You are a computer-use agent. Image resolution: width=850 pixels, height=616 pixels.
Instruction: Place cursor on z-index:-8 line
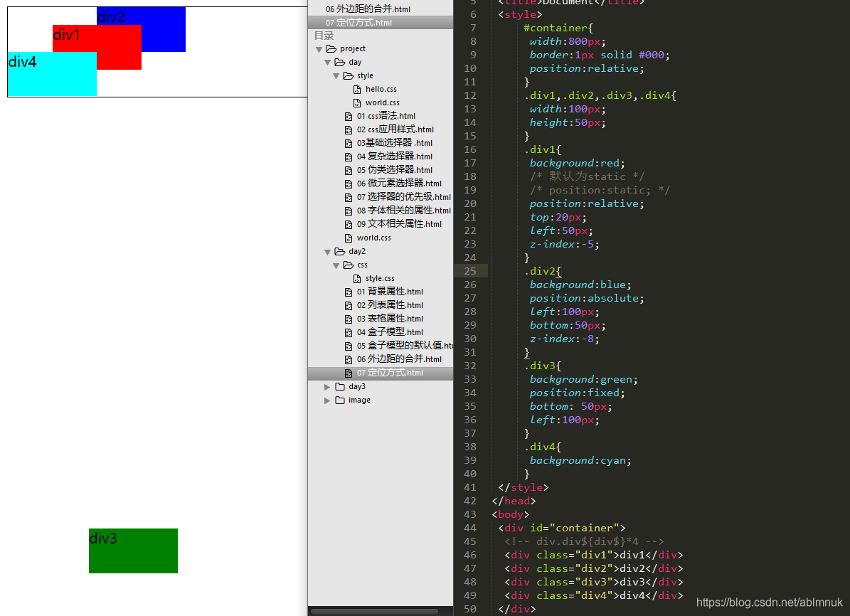click(564, 339)
